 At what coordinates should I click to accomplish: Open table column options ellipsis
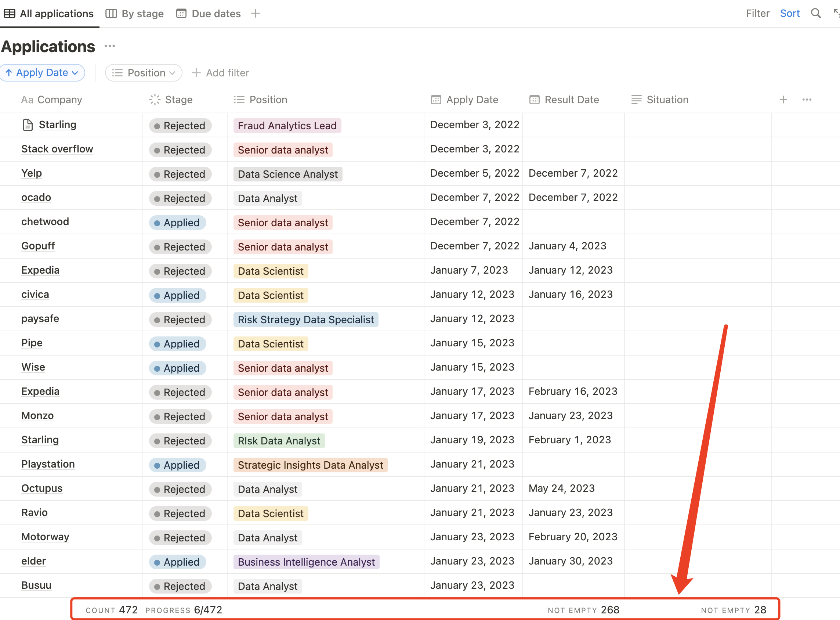pyautogui.click(x=807, y=100)
